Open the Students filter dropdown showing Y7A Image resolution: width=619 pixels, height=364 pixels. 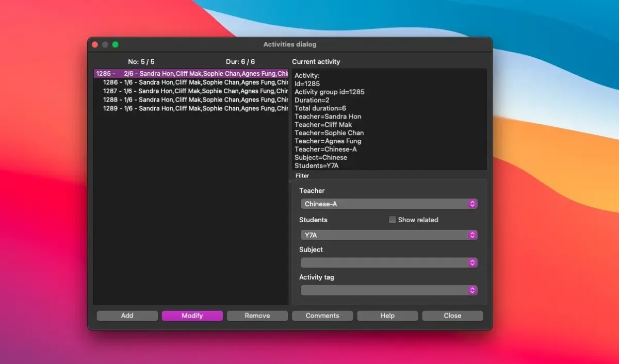[x=388, y=235]
